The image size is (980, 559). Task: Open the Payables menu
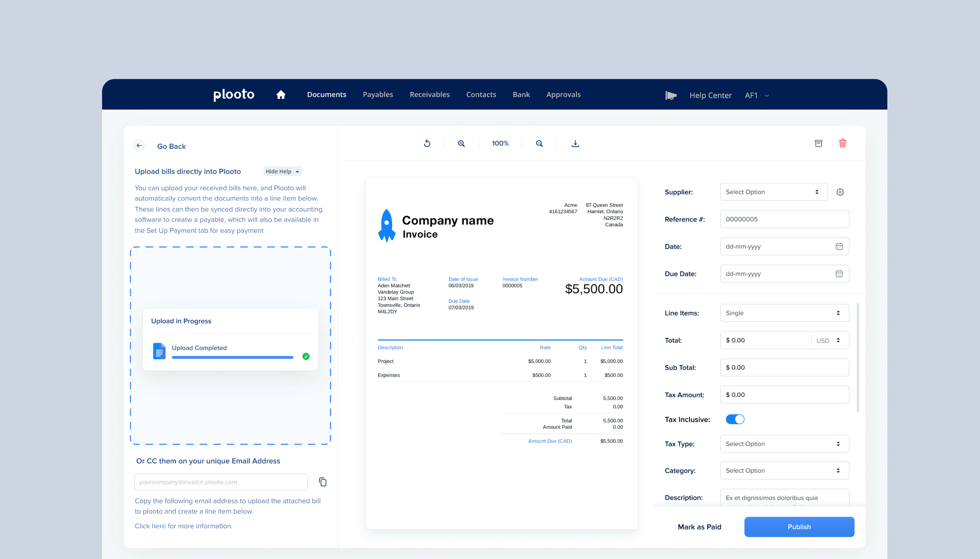tap(378, 95)
